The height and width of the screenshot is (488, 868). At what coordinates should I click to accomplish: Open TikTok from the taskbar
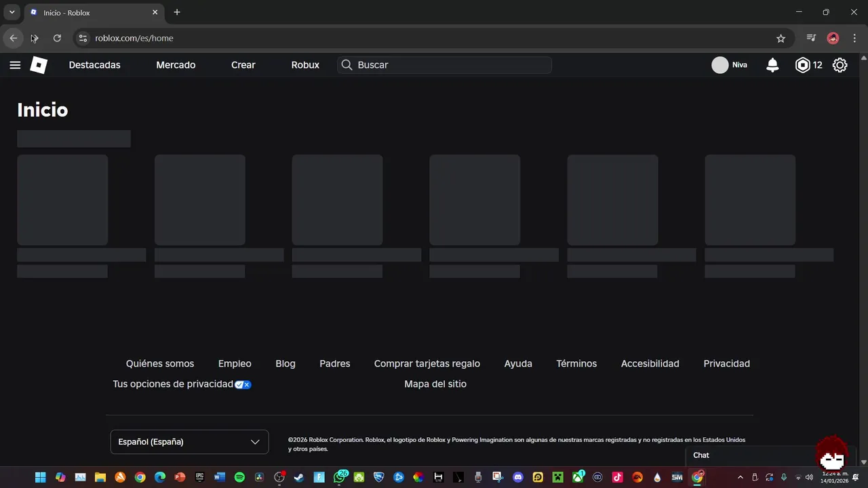coord(617,477)
